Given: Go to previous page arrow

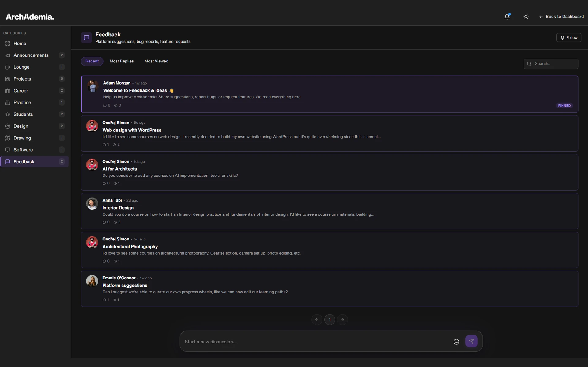Looking at the screenshot, I should coord(317,320).
